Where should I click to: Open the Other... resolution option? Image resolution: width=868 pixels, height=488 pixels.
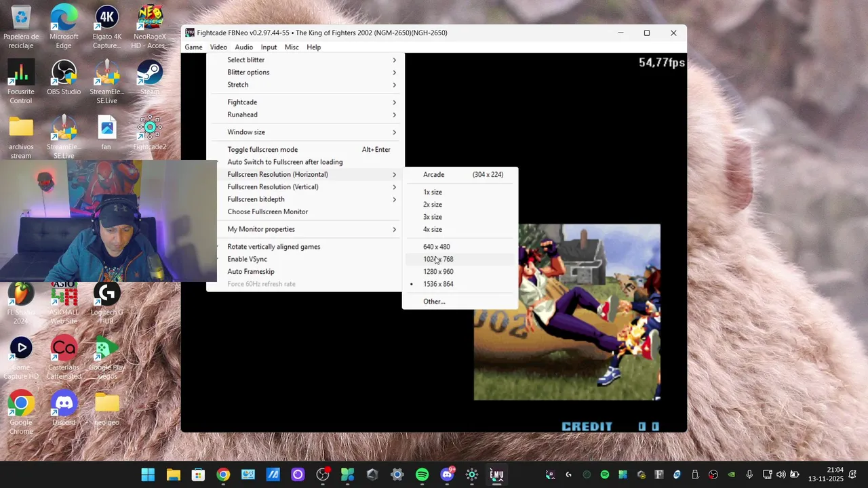point(460,302)
